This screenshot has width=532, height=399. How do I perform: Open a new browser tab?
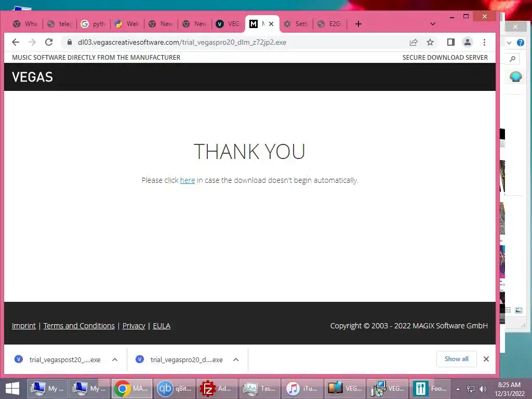[358, 24]
